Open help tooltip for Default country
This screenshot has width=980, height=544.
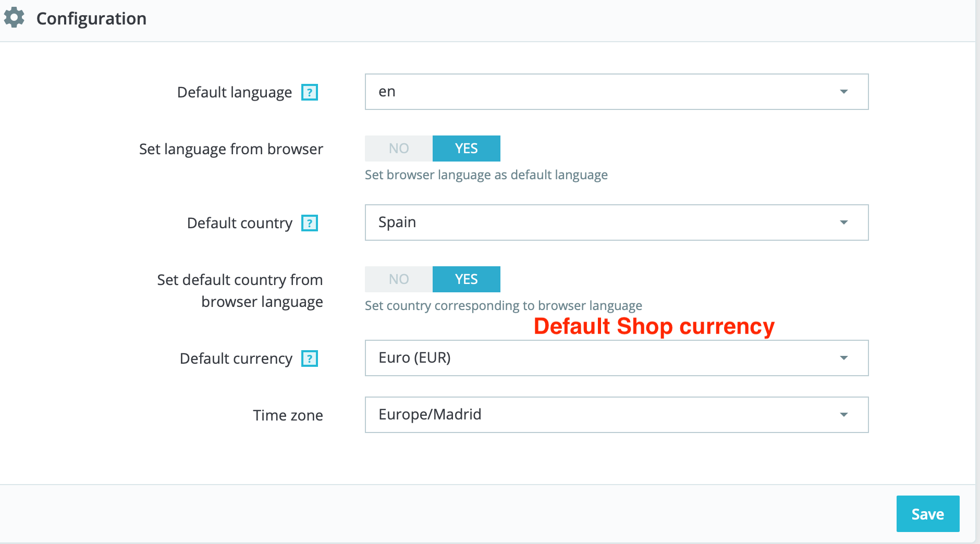pyautogui.click(x=310, y=223)
